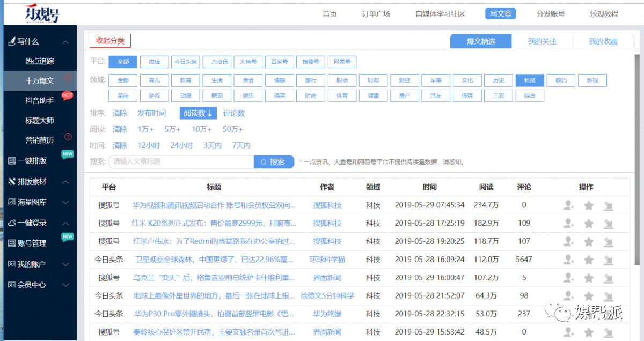Open the help icon next to 营销黄历

pyautogui.click(x=68, y=137)
